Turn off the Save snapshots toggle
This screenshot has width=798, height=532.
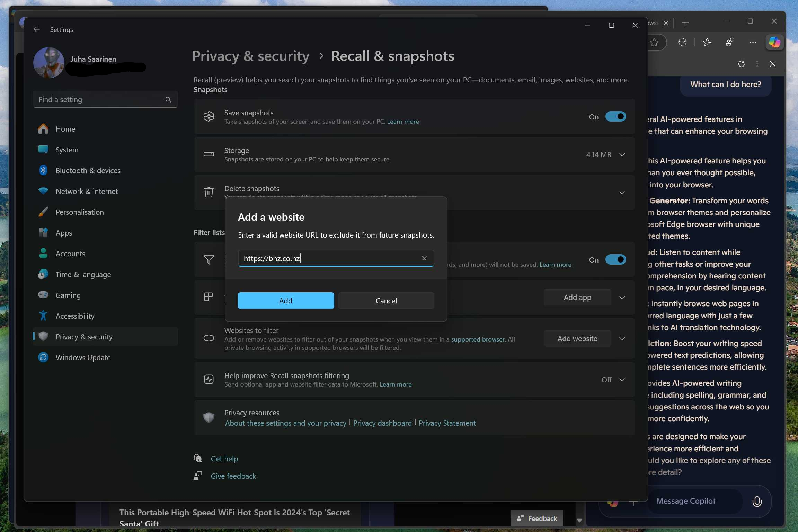pyautogui.click(x=615, y=117)
